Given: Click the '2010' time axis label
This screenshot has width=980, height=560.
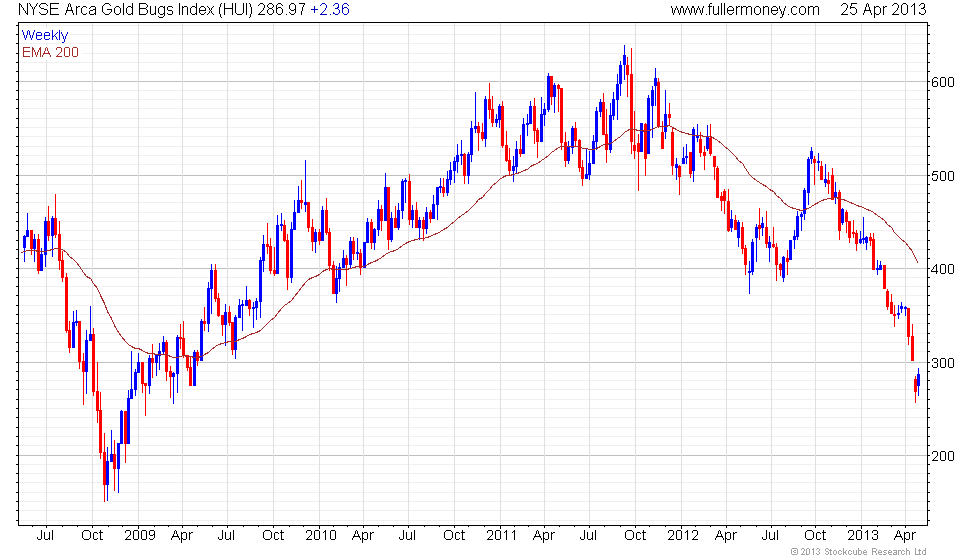Looking at the screenshot, I should (x=321, y=536).
